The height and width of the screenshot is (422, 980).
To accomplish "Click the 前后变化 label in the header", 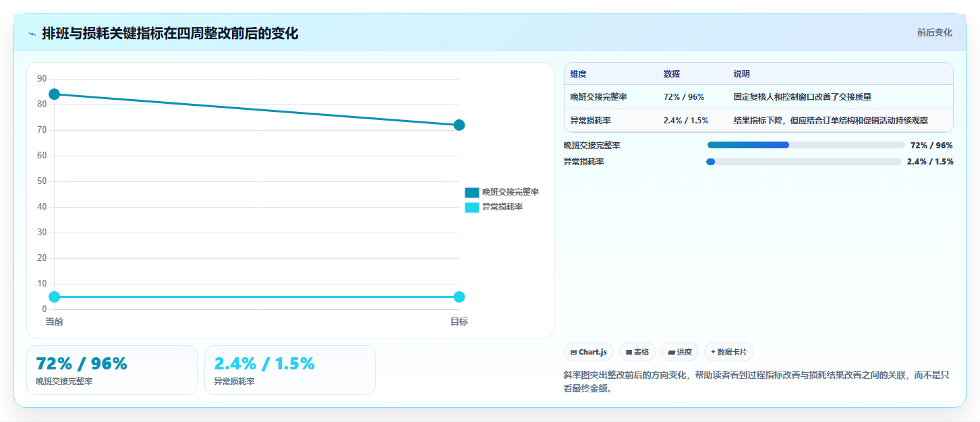I will pos(934,32).
